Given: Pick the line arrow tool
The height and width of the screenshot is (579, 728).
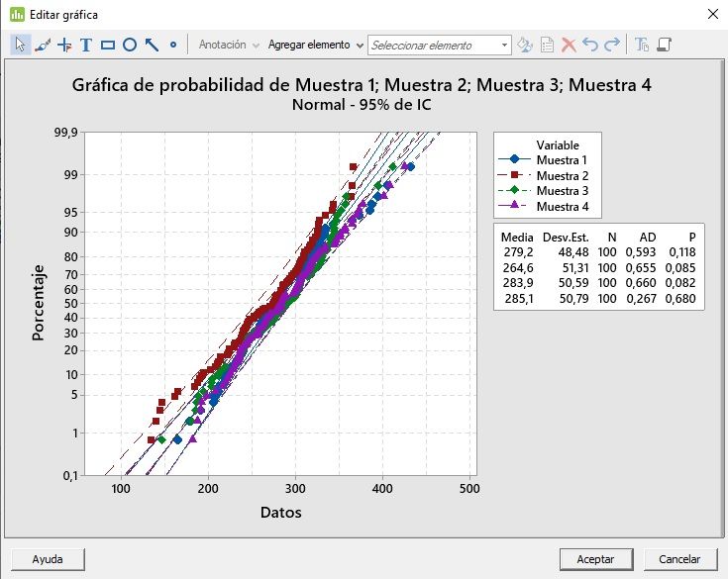Looking at the screenshot, I should 152,45.
